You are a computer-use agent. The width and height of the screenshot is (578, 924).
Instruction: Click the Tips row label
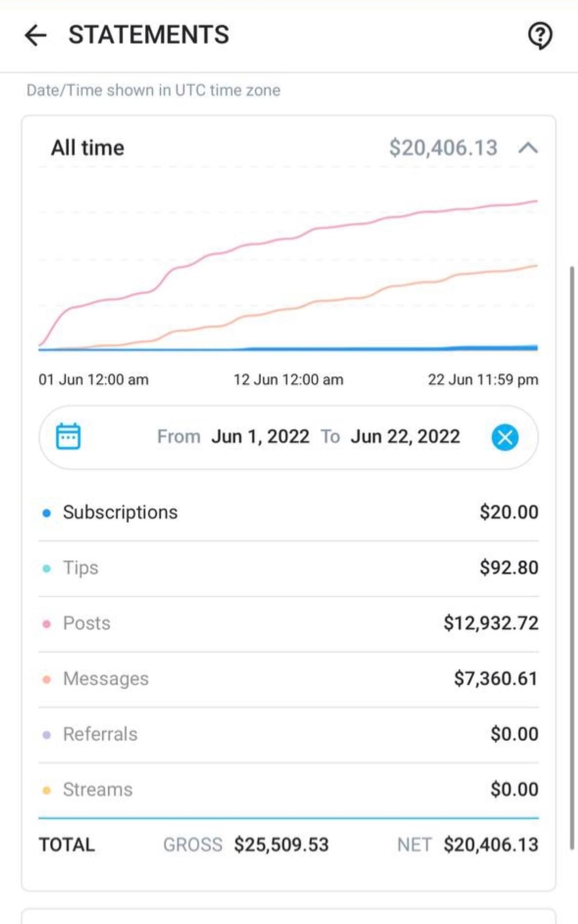click(81, 568)
